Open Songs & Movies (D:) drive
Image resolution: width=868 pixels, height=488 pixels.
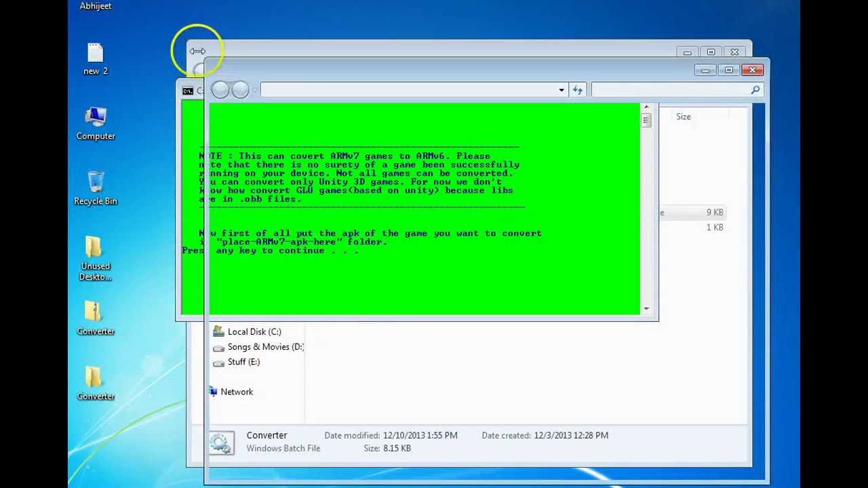coord(258,346)
